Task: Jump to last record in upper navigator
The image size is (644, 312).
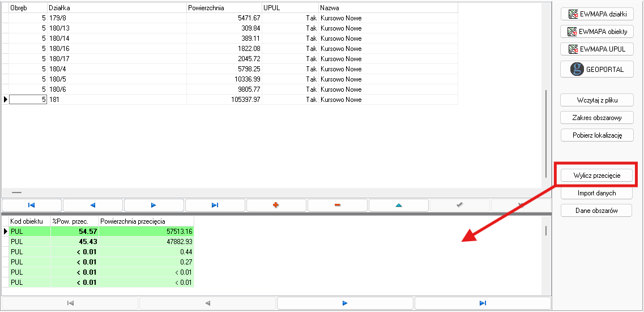Action: pos(215,205)
